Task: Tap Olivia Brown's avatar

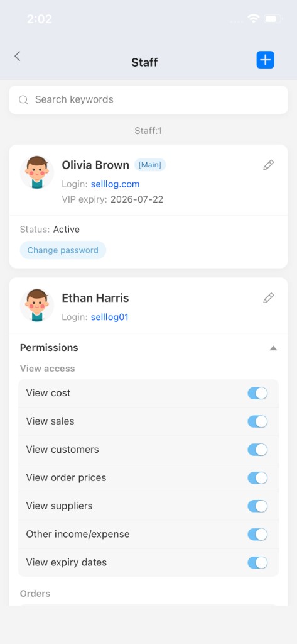Action: pos(37,172)
